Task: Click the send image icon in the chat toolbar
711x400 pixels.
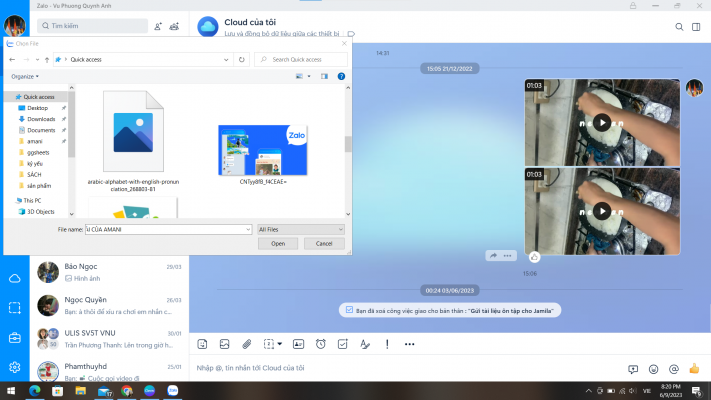Action: pyautogui.click(x=224, y=344)
